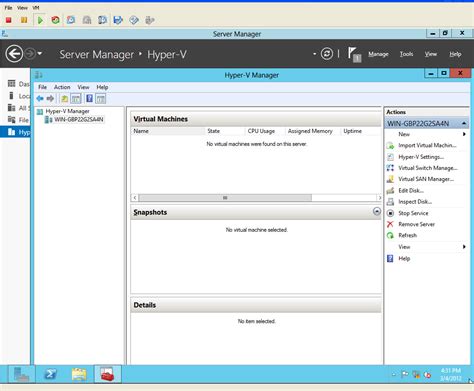Image resolution: width=474 pixels, height=391 pixels.
Task: Click the Virtual Machines horizontal scrollbar thumb
Action: coord(225,198)
